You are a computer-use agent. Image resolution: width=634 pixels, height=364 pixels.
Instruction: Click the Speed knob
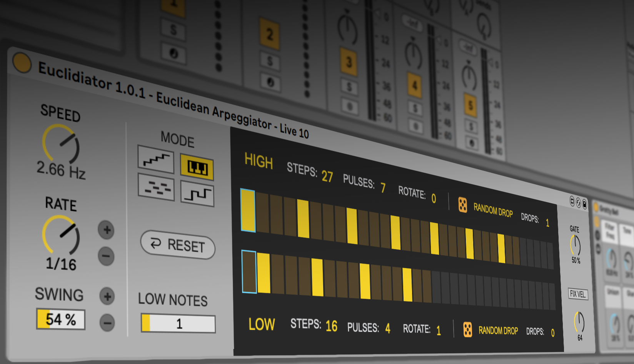point(61,144)
